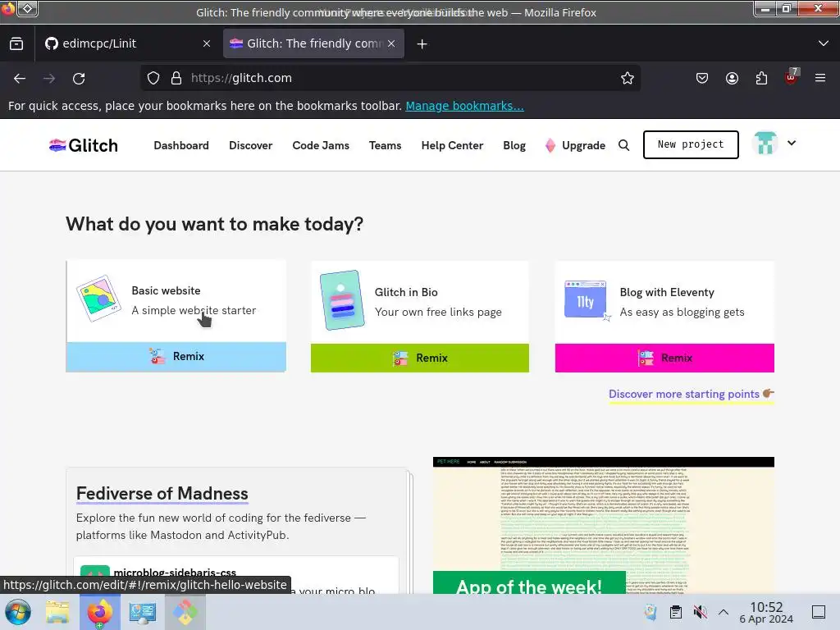Click the uBlock Origin extension icon
Screen dimensions: 840x630
(x=792, y=77)
